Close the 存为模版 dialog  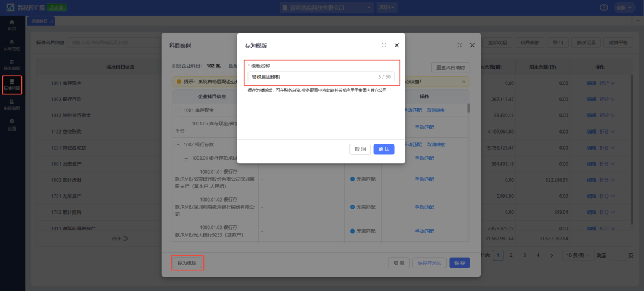pyautogui.click(x=397, y=45)
